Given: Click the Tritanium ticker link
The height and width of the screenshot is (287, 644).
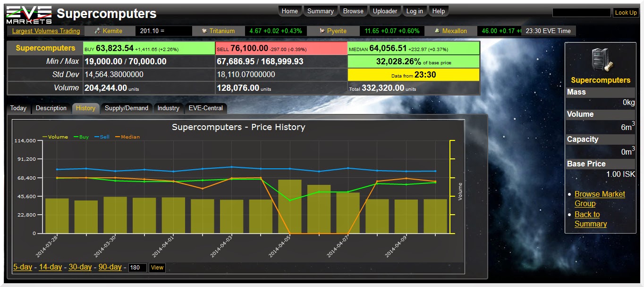Looking at the screenshot, I should point(222,31).
